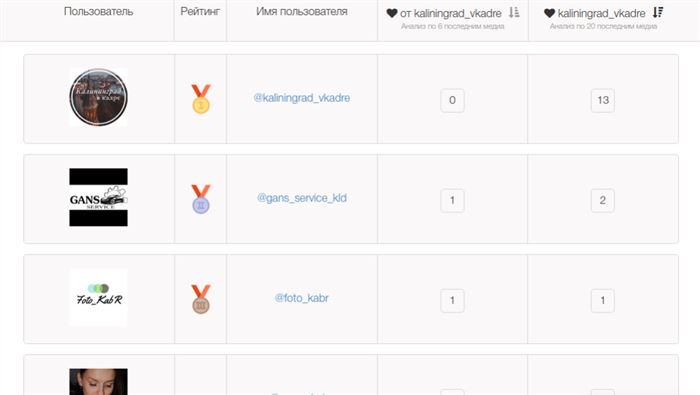Sort ascending by likes from kaliningrad_vkadre

[514, 12]
